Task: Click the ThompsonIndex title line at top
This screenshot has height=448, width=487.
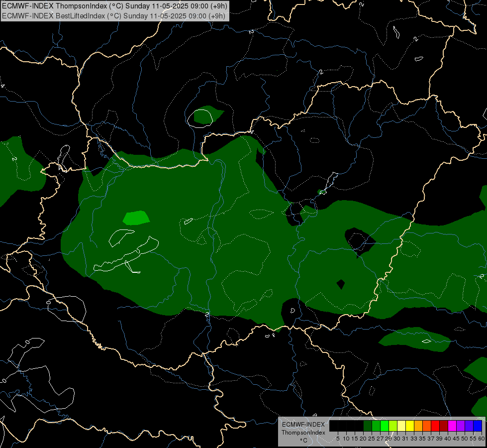Action: 114,6
